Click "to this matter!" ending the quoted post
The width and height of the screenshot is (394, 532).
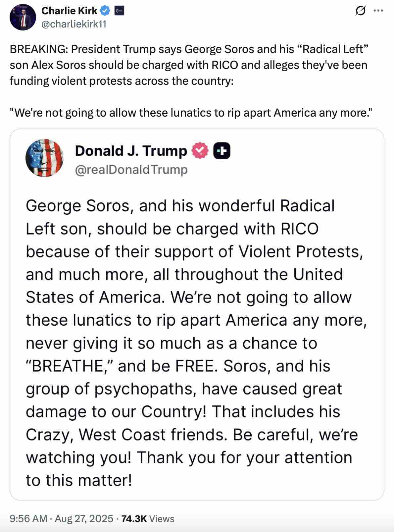click(79, 480)
